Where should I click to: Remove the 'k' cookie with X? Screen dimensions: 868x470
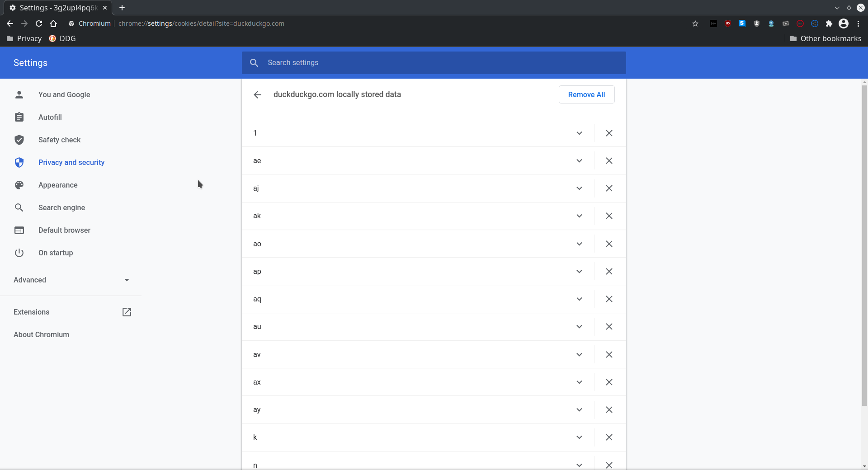click(x=609, y=437)
